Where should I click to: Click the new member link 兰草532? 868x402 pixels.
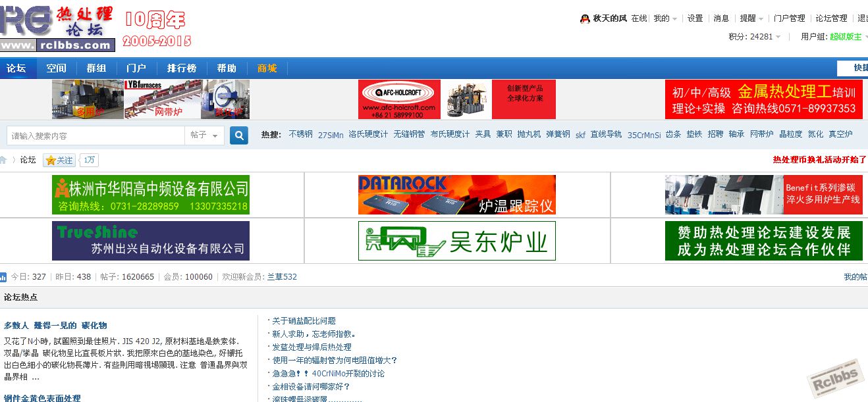point(282,277)
